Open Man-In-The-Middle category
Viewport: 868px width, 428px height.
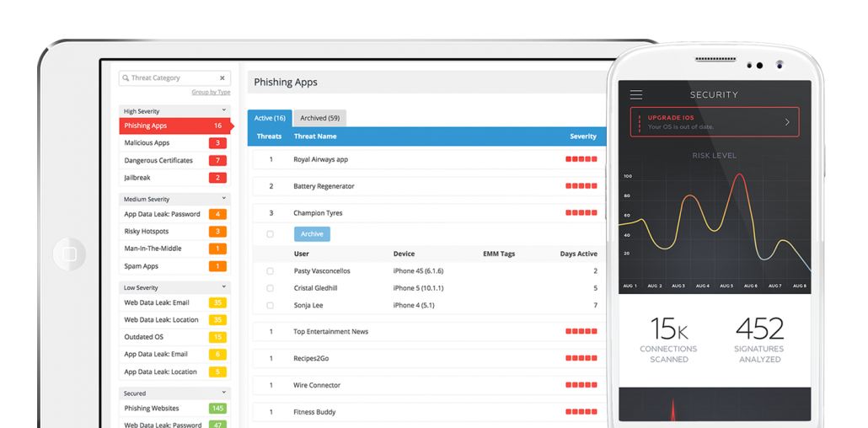click(x=174, y=249)
